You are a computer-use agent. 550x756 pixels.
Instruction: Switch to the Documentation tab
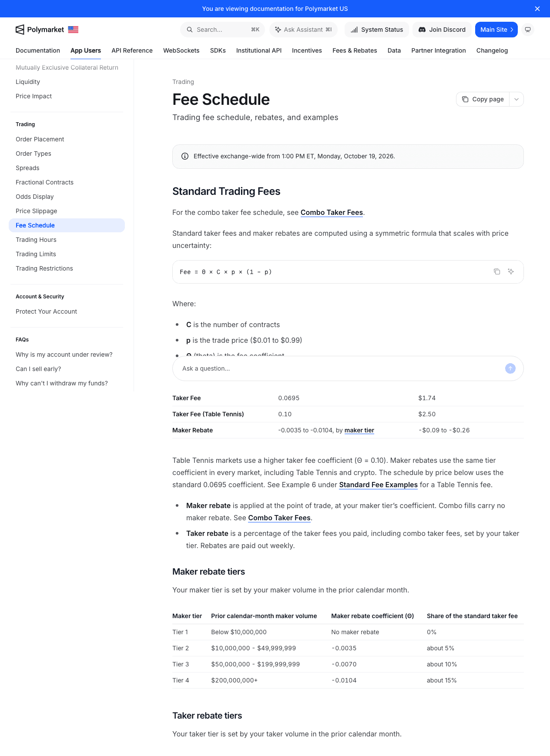[38, 50]
